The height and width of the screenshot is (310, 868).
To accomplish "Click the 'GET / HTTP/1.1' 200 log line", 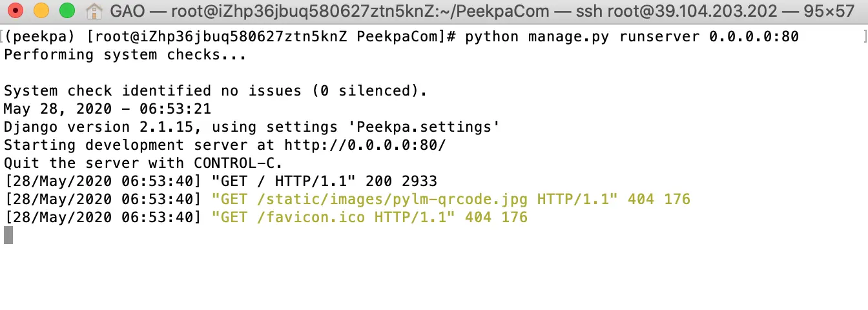I will pos(220,181).
